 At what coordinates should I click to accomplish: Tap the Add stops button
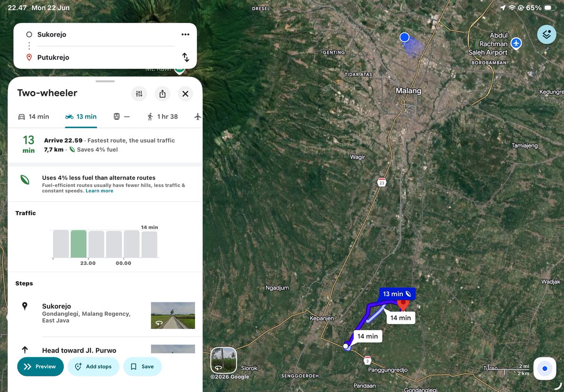[x=94, y=367]
